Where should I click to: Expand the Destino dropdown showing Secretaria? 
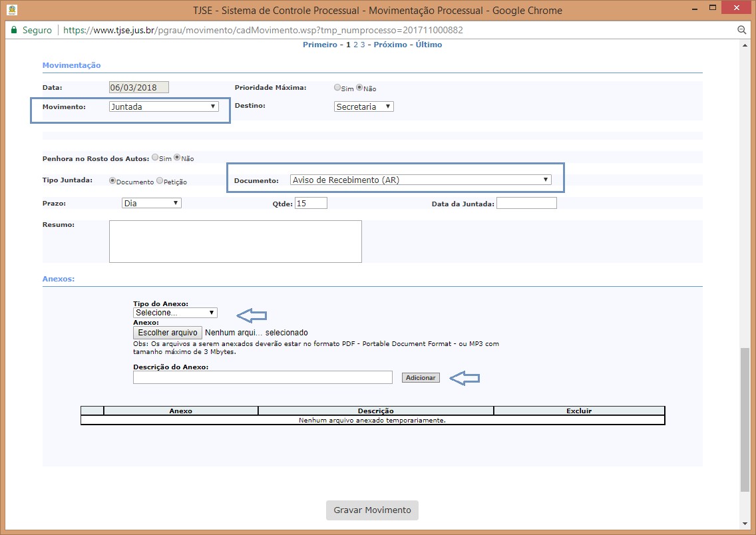[363, 106]
